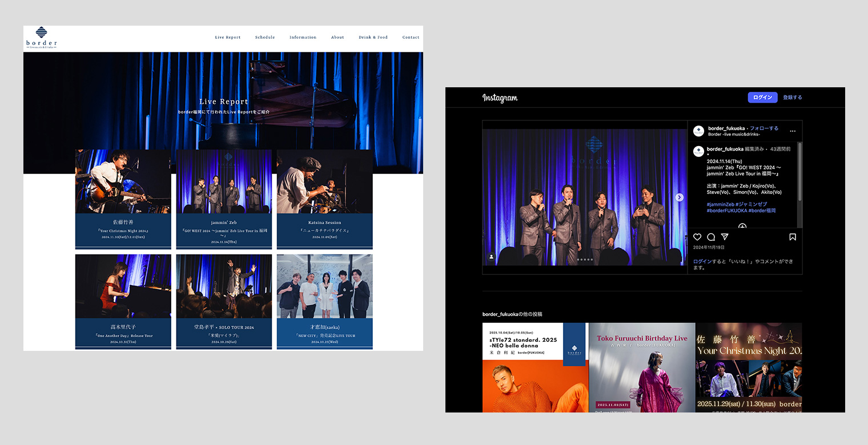Image resolution: width=868 pixels, height=445 pixels.
Task: Open the Schedule menu item
Action: click(x=265, y=38)
